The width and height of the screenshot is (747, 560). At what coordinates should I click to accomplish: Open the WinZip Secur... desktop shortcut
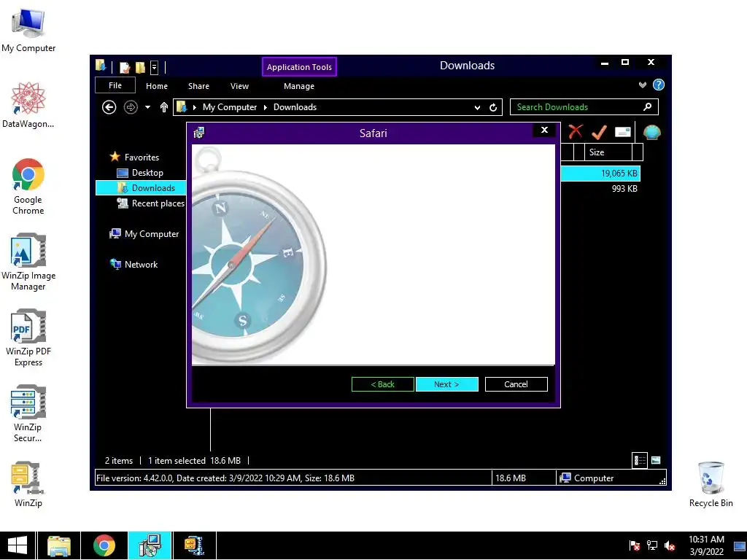coord(28,413)
